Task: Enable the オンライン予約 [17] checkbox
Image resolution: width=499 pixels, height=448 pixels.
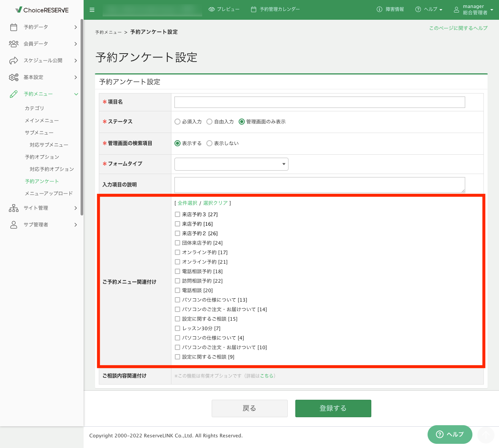Action: point(177,252)
